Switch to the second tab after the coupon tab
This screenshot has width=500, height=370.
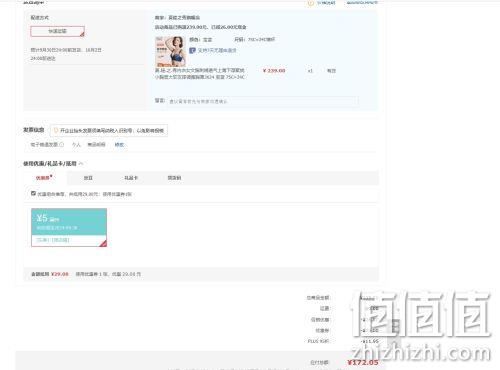pyautogui.click(x=88, y=178)
